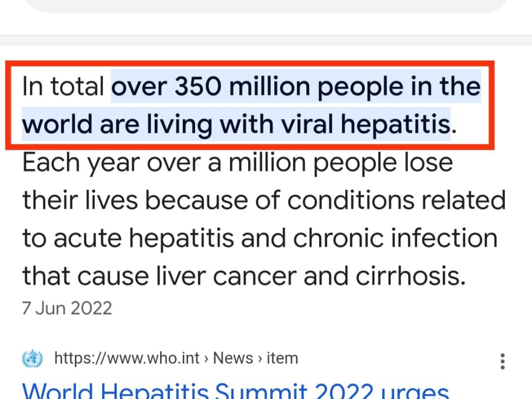
Task: Tap the search bar at the top
Action: click(x=266, y=5)
